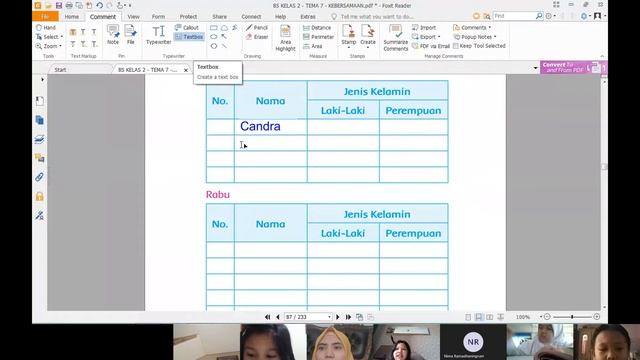Viewport: 640px width, 360px height.
Task: Click the Print icon in quick access toolbar
Action: (69, 5)
